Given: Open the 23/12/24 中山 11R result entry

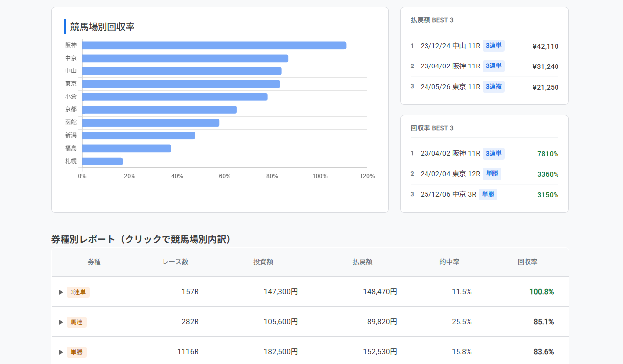Looking at the screenshot, I should 449,46.
